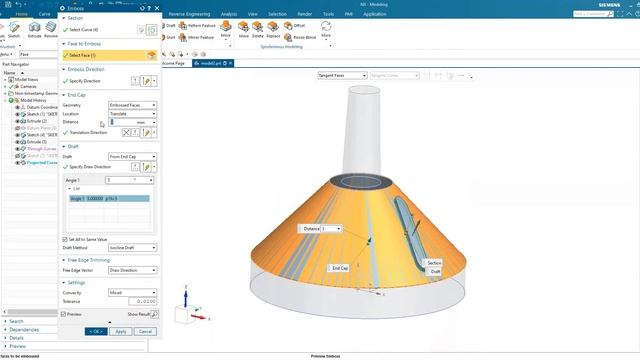640x360 pixels.
Task: Click the OK button
Action: point(96,331)
